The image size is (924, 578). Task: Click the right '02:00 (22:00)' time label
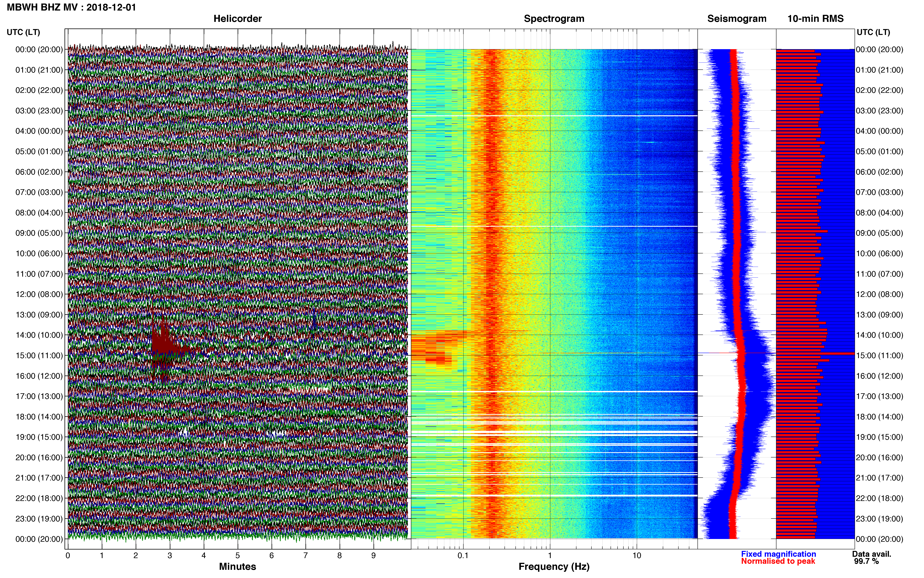click(x=880, y=90)
